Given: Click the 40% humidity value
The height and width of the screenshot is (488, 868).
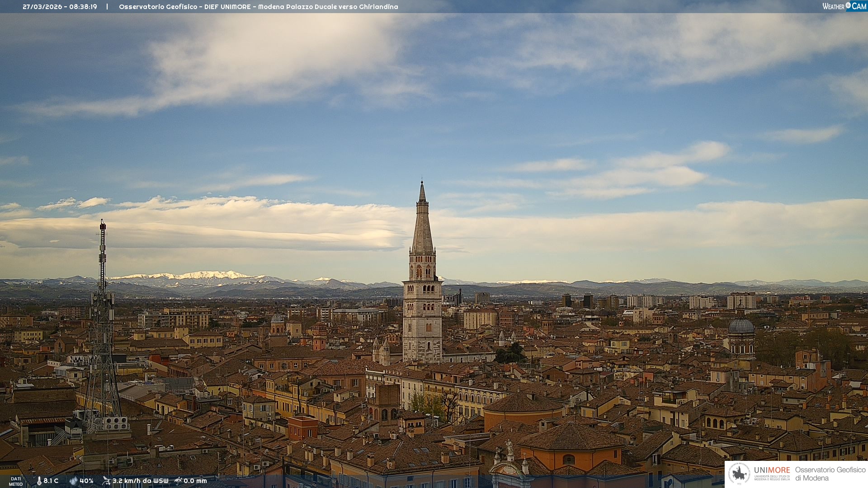Looking at the screenshot, I should [86, 481].
